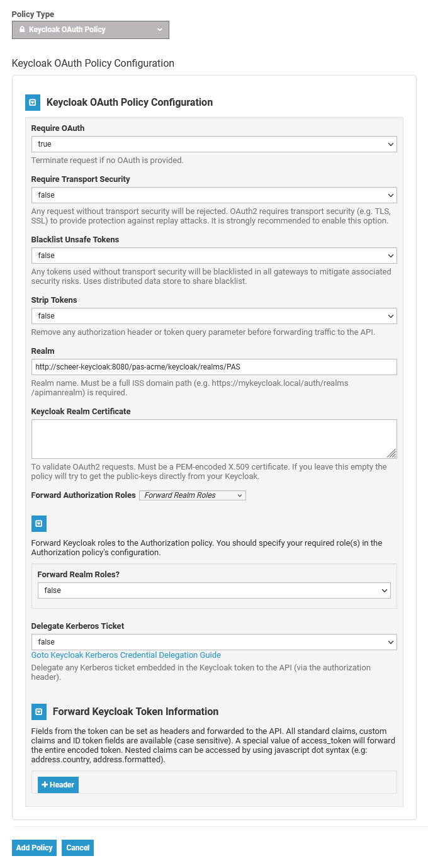Collapse the Keycloak OAuth Policy Configuration section
The image size is (428, 868).
32,102
